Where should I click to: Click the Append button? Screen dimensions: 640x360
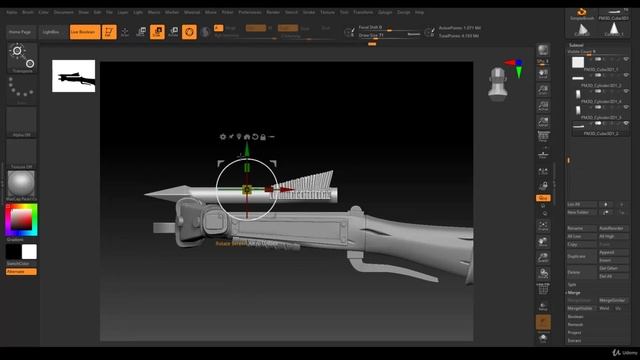point(613,252)
